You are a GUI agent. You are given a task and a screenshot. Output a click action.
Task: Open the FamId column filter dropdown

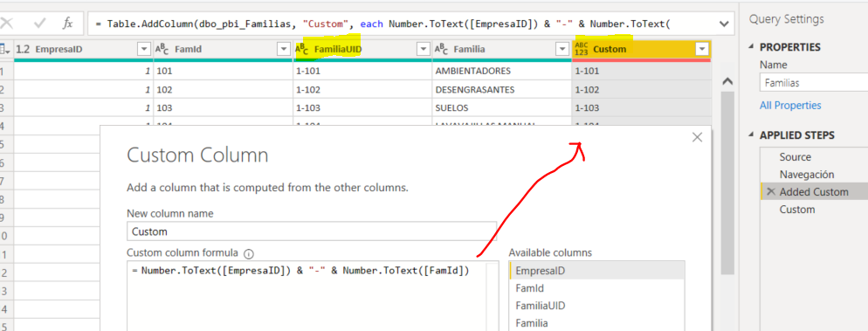click(283, 49)
